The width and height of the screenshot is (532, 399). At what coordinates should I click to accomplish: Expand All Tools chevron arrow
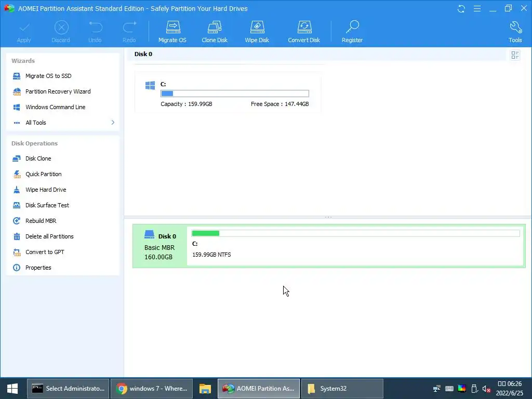(113, 122)
